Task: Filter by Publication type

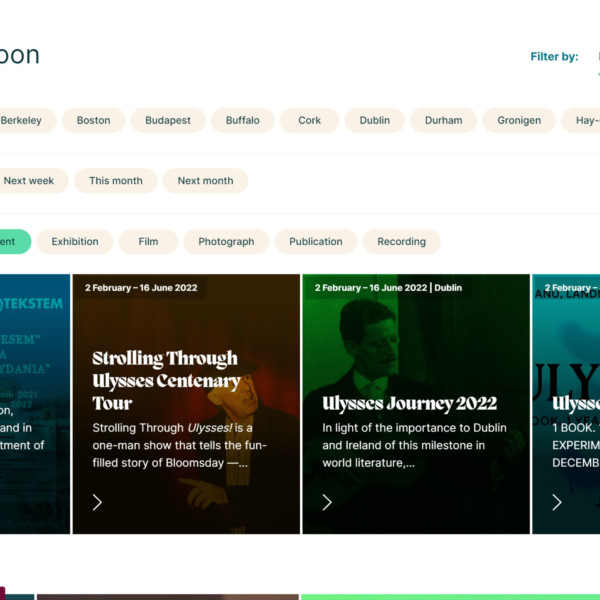Action: (x=316, y=241)
